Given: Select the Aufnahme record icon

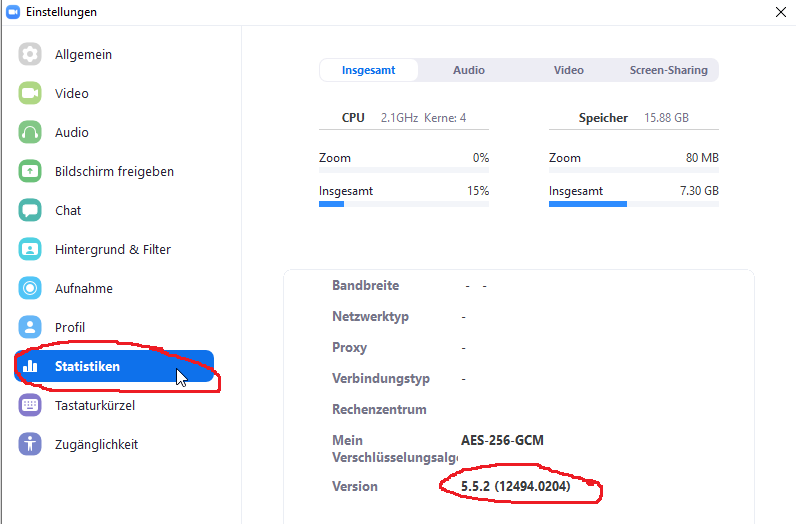Looking at the screenshot, I should (x=30, y=288).
